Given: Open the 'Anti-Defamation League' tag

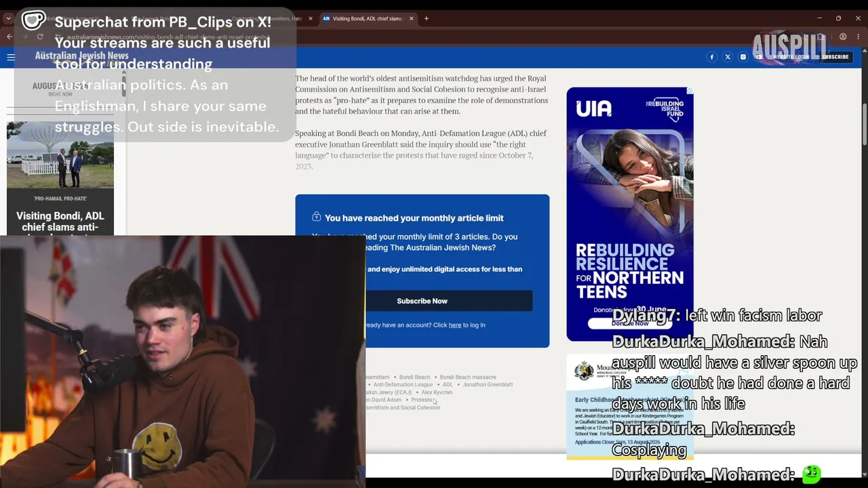Looking at the screenshot, I should coord(403,384).
